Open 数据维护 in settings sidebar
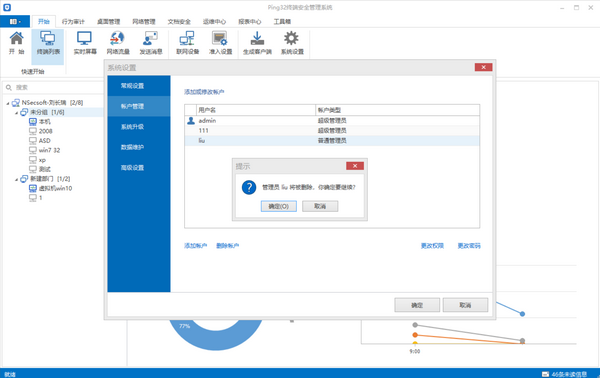The width and height of the screenshot is (600, 378). (x=139, y=147)
